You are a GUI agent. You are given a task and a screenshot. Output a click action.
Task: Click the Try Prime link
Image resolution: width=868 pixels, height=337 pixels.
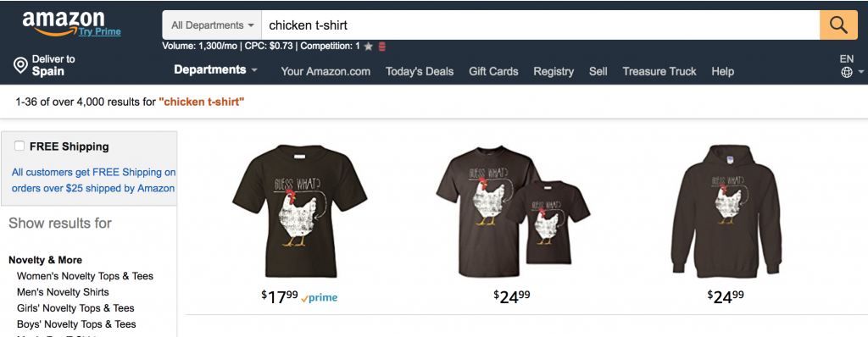(100, 31)
